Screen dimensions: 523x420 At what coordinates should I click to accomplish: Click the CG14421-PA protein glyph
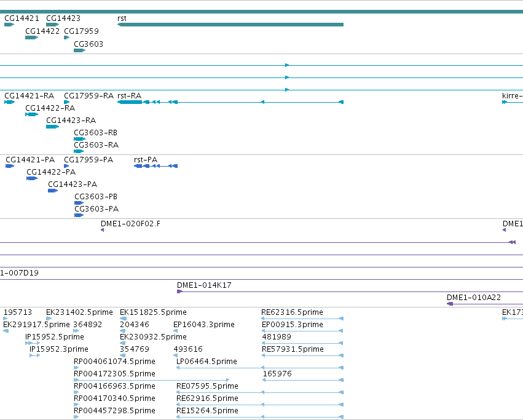point(10,166)
